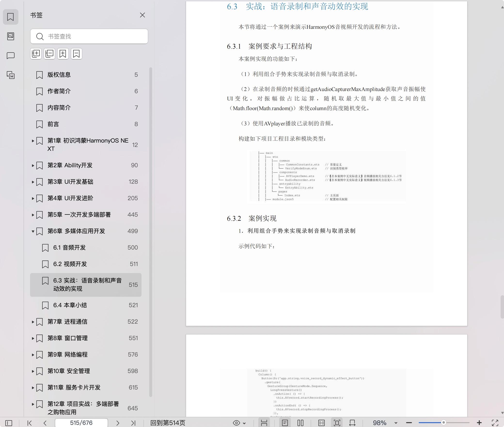This screenshot has width=504, height=427.
Task: Enter fullscreen mode
Action: pyautogui.click(x=495, y=423)
